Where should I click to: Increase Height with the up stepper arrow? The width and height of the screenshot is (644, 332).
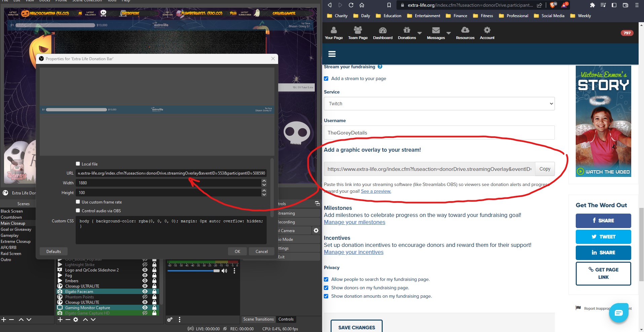click(x=264, y=191)
